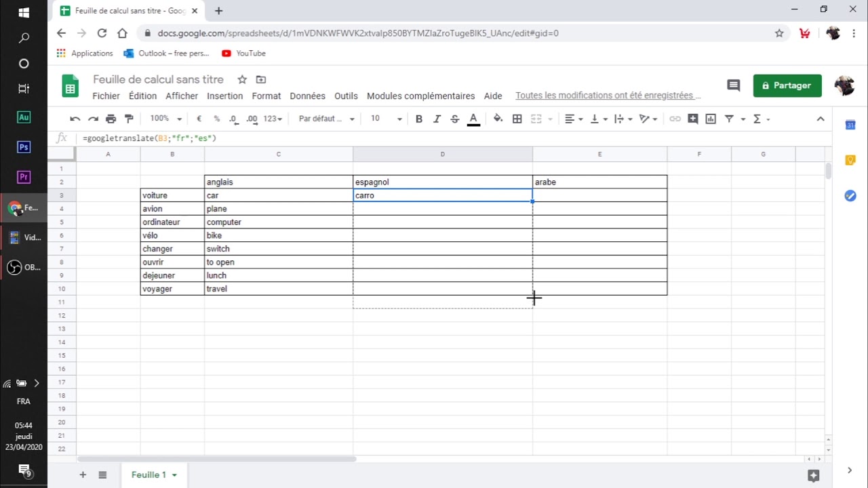Click the formula bar input
Viewport: 868px width, 488px height.
451,138
